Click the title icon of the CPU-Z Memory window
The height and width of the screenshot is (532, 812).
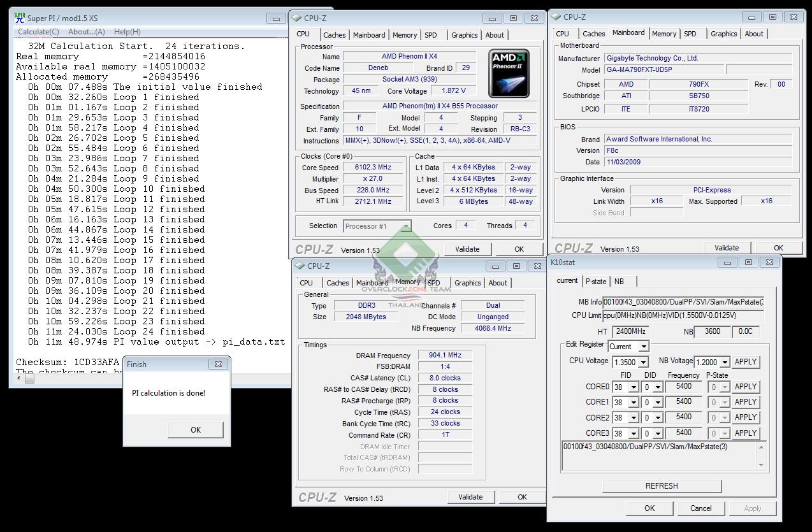(x=299, y=266)
